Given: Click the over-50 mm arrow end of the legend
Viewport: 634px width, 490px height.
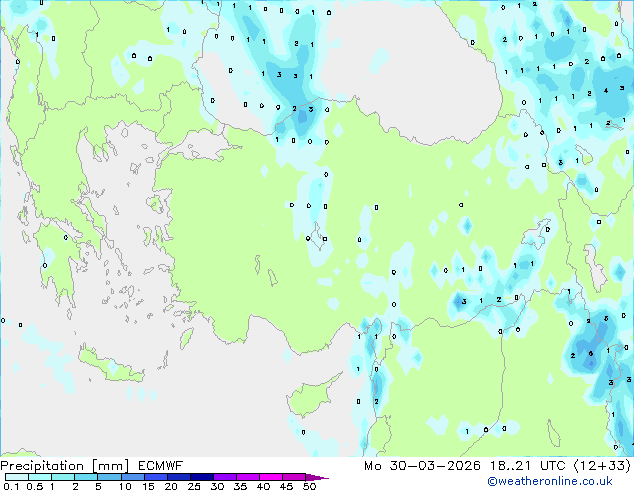Looking at the screenshot, I should (317, 478).
